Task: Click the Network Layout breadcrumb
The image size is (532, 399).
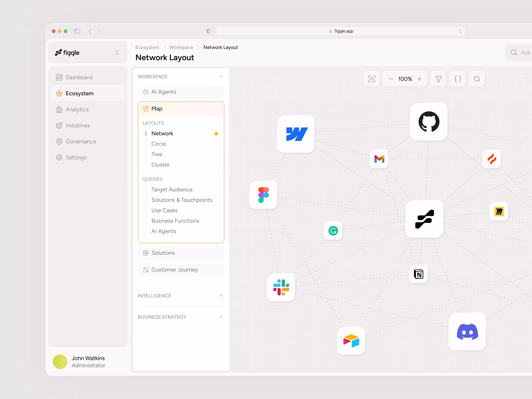Action: click(x=221, y=47)
